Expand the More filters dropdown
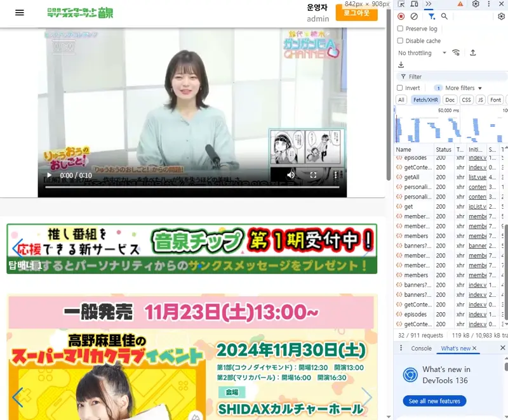Viewport: 508px width, 420px height. [464, 88]
